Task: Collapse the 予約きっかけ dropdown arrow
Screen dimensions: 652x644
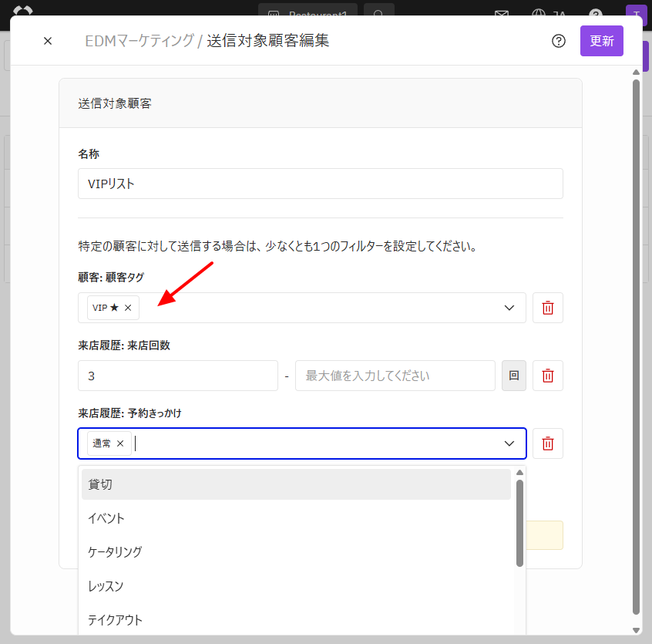Action: [509, 443]
